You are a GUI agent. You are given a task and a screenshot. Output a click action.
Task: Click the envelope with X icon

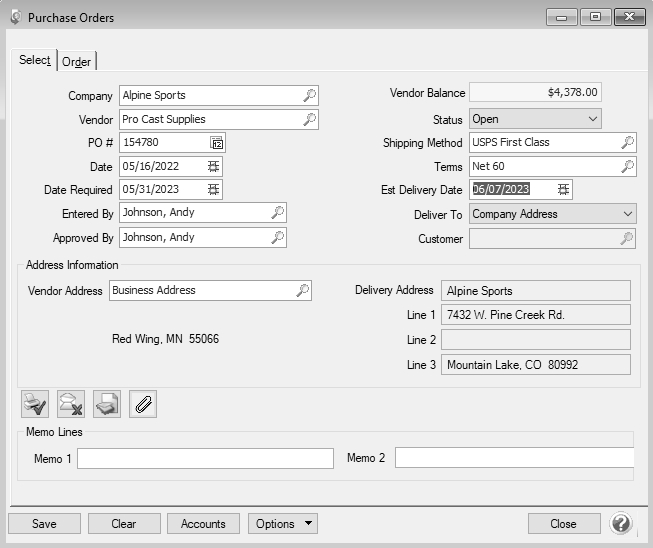[71, 404]
